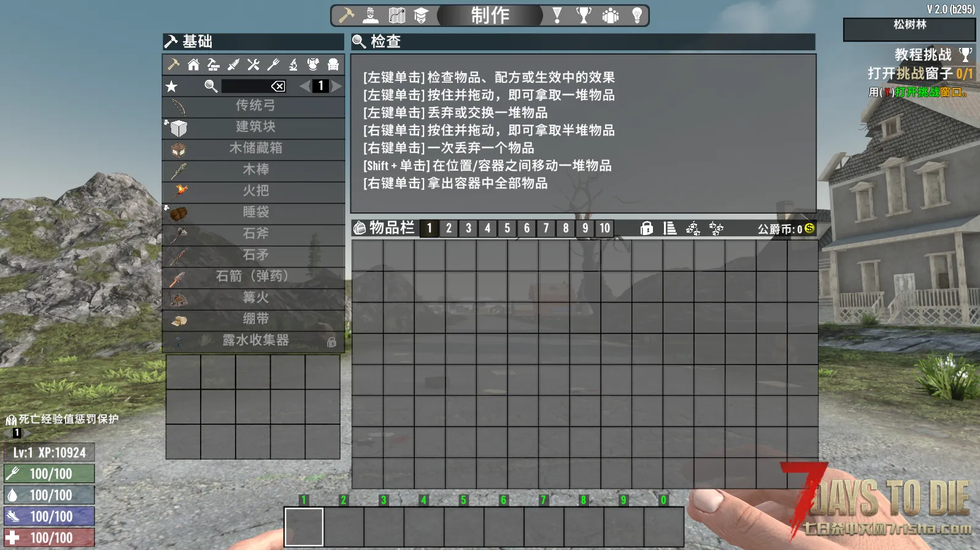Select the 绷带 recipe
Image resolution: width=980 pixels, height=550 pixels.
click(x=253, y=319)
